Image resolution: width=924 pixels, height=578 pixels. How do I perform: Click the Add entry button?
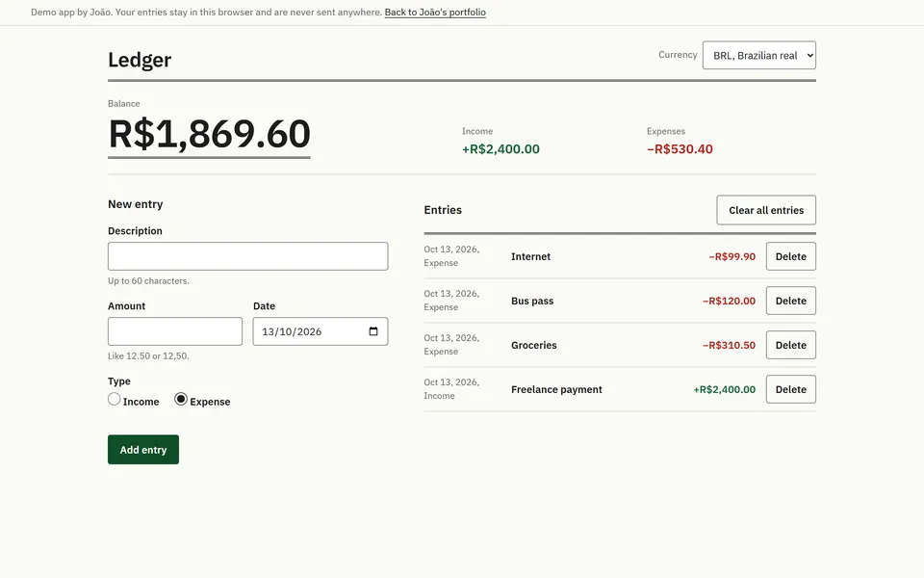pyautogui.click(x=143, y=450)
